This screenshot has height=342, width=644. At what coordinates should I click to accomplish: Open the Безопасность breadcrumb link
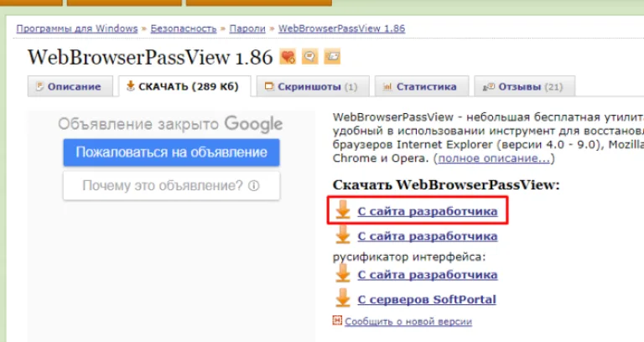point(183,28)
